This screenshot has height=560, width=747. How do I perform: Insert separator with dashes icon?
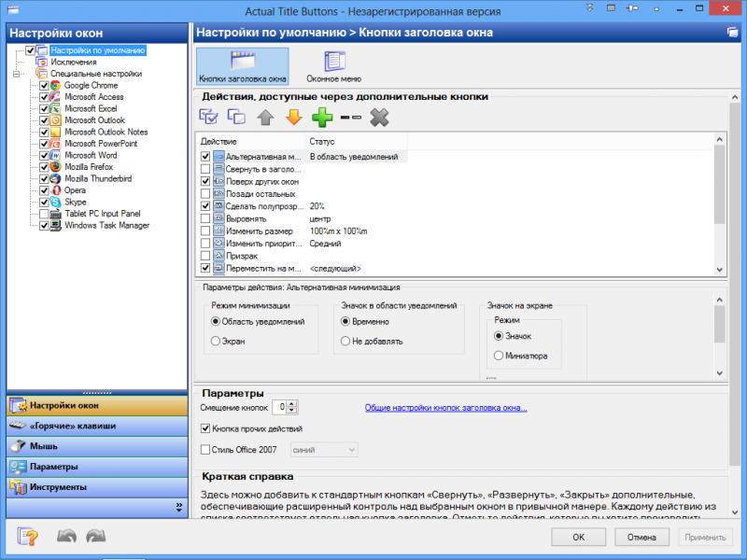(x=351, y=118)
